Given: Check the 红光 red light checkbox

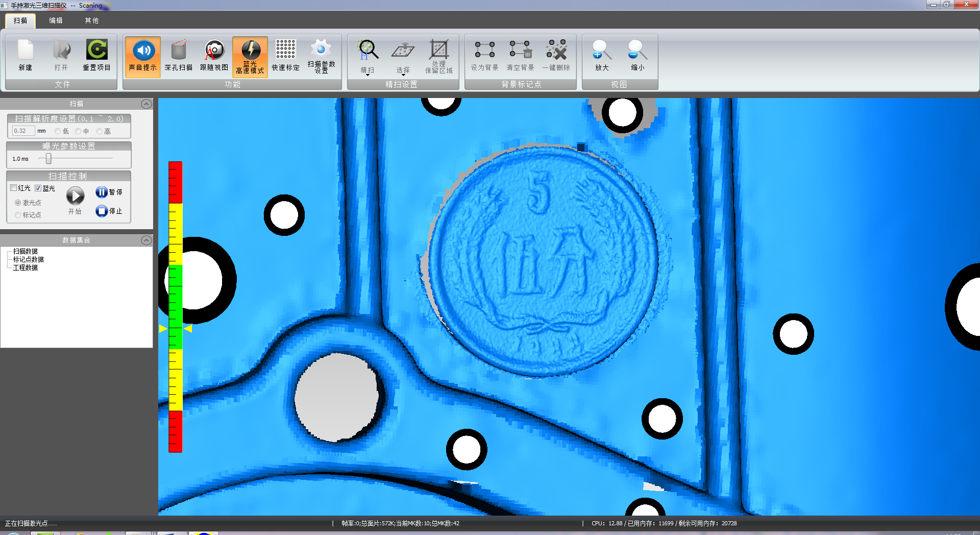Looking at the screenshot, I should point(14,188).
